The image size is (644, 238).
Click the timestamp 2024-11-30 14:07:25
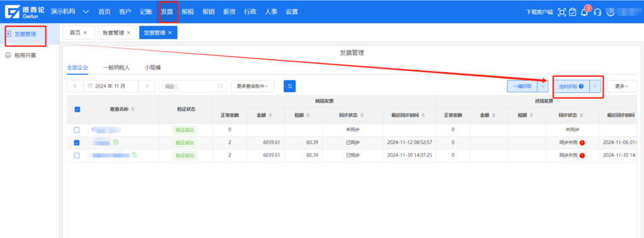click(409, 156)
